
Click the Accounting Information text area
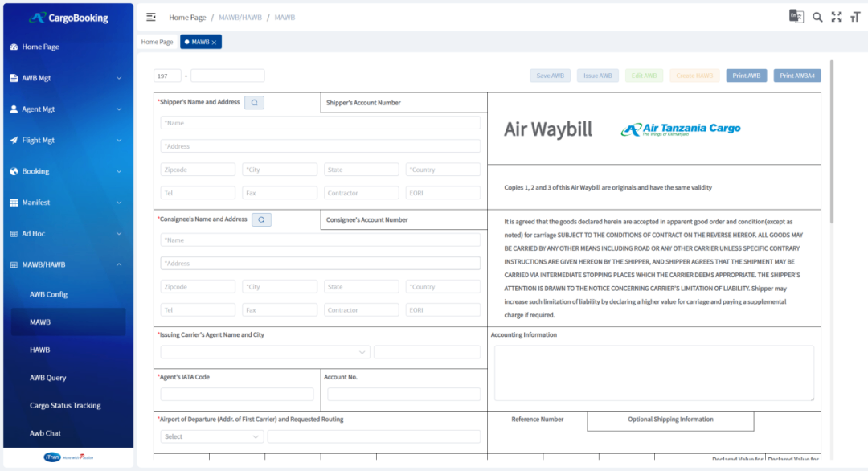[x=654, y=373]
